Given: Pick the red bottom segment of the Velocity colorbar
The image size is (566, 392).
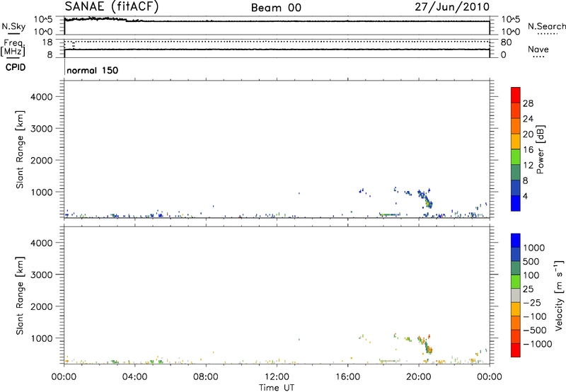Looking at the screenshot, I should [516, 350].
